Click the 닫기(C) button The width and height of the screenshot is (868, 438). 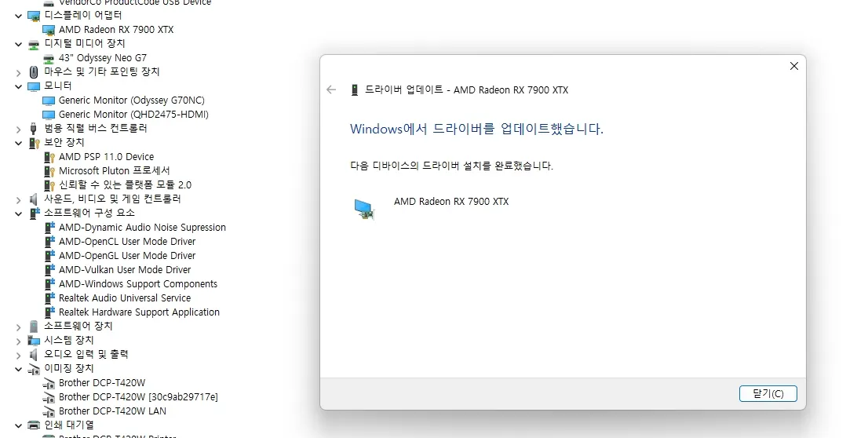coord(768,394)
